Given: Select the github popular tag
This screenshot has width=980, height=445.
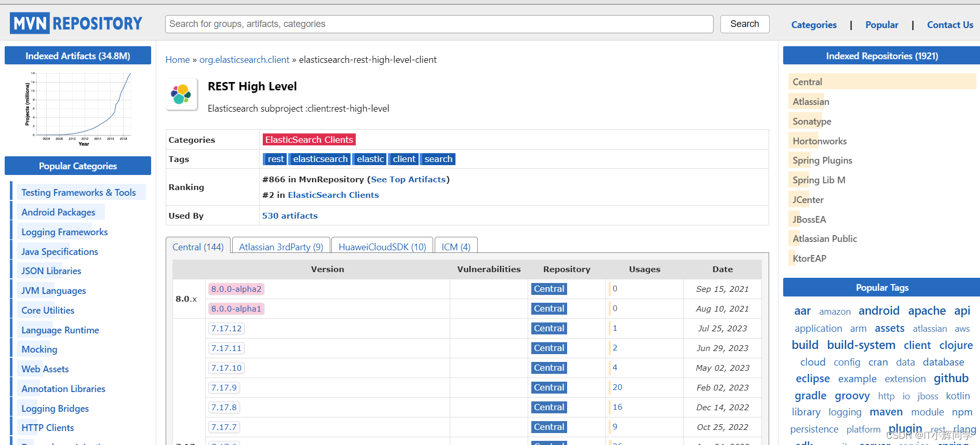Looking at the screenshot, I should point(951,378).
